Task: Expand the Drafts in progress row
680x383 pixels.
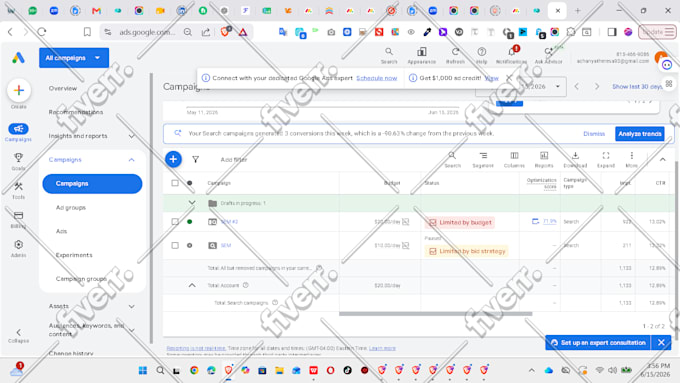Action: [192, 203]
